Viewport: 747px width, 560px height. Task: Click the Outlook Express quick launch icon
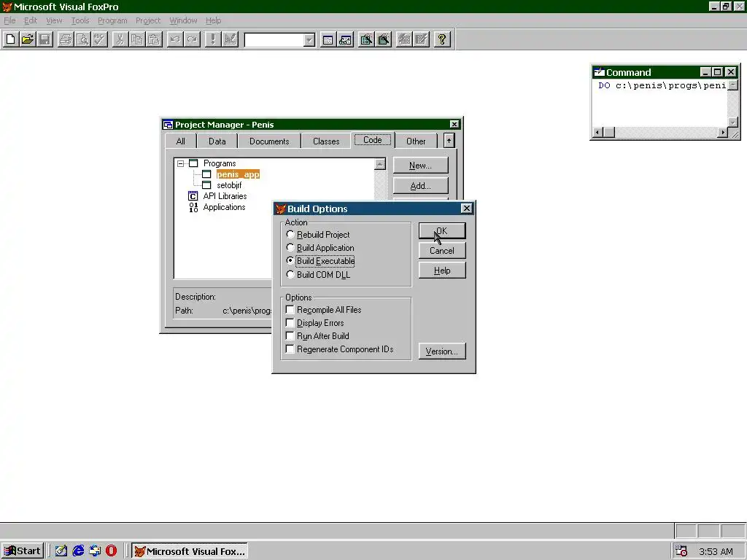pyautogui.click(x=95, y=551)
